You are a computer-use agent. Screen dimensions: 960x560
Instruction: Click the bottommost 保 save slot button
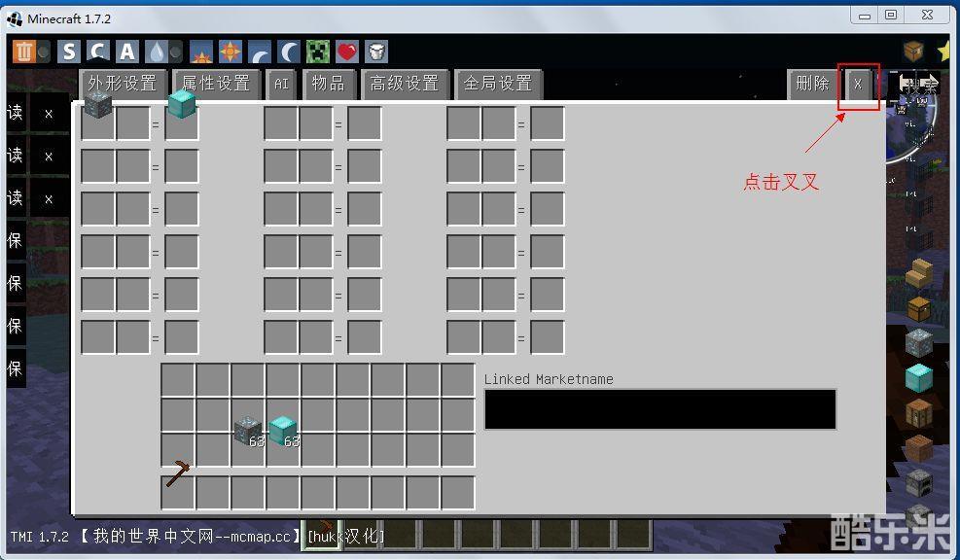point(16,368)
